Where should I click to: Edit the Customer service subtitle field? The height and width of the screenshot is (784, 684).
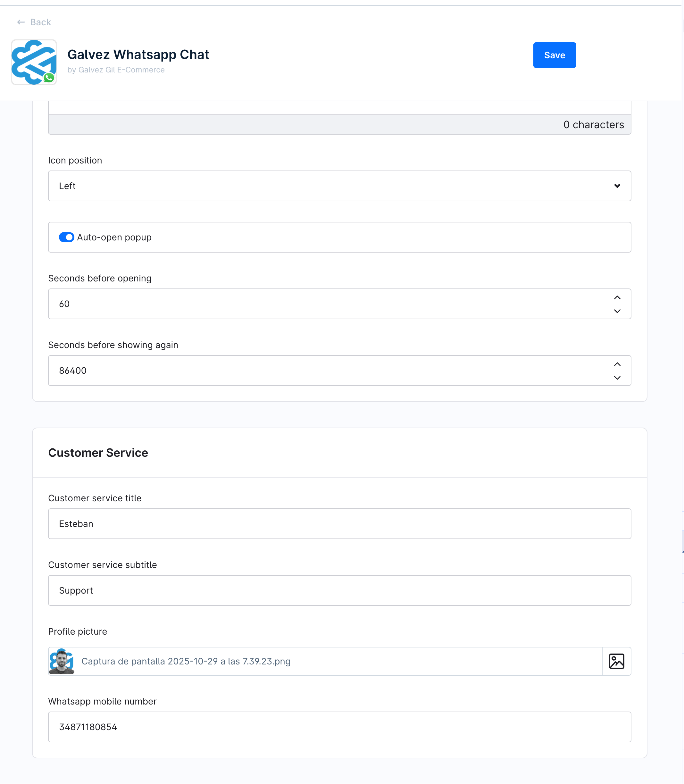point(339,590)
